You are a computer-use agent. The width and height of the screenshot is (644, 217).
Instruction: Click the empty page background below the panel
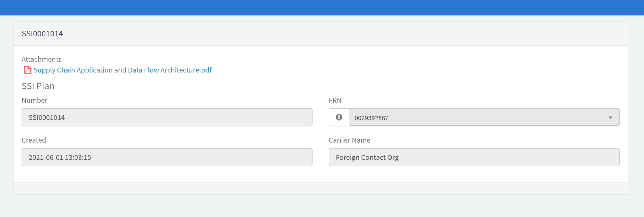pyautogui.click(x=322, y=206)
